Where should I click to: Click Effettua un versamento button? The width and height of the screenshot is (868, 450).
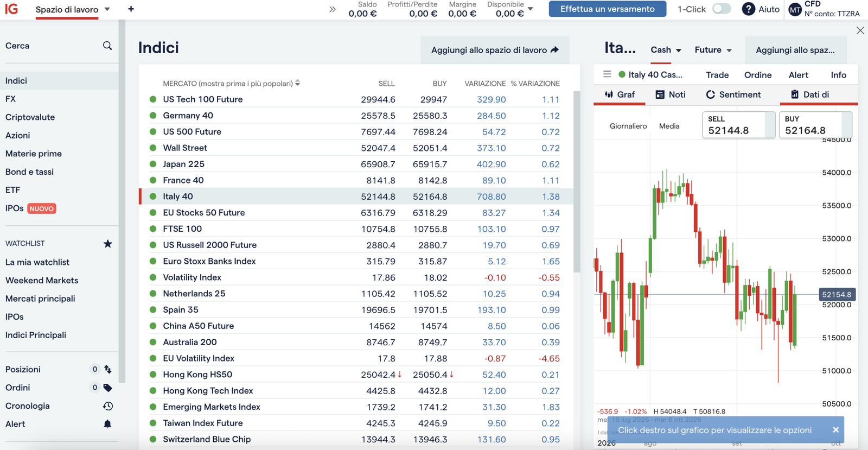(608, 9)
